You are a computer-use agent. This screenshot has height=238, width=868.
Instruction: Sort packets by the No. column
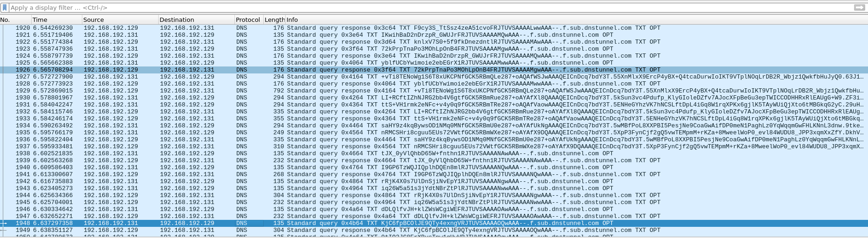tap(15, 20)
